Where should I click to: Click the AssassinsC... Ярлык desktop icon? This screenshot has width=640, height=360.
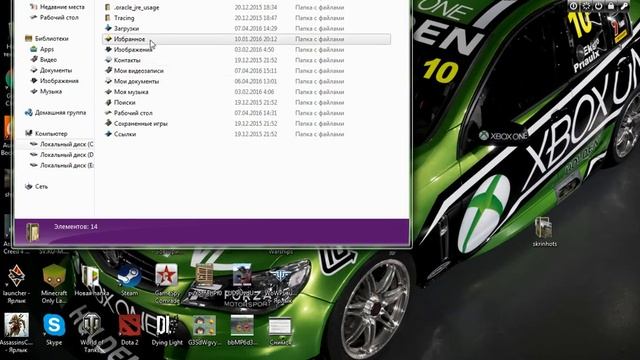(16, 325)
